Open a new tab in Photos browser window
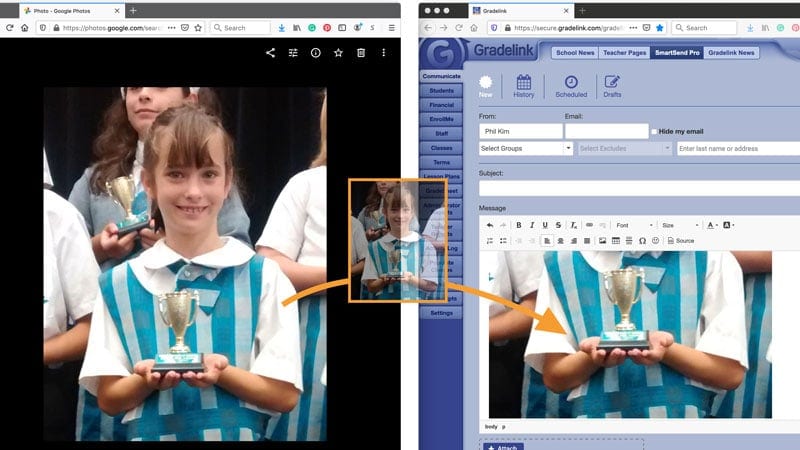 (x=133, y=10)
